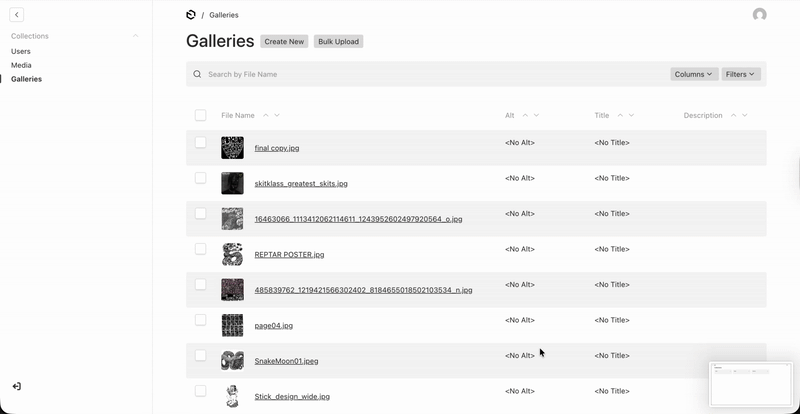Go to Users collection
This screenshot has height=414, width=800.
click(21, 51)
